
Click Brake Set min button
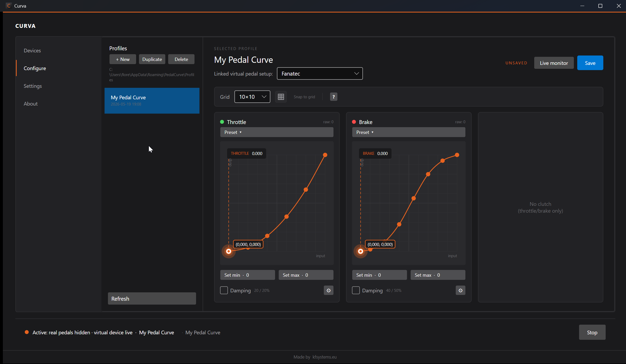[x=379, y=275]
